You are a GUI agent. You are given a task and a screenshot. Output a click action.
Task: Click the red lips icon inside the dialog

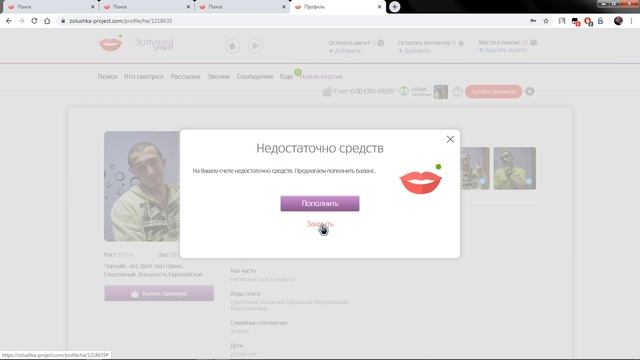420,182
